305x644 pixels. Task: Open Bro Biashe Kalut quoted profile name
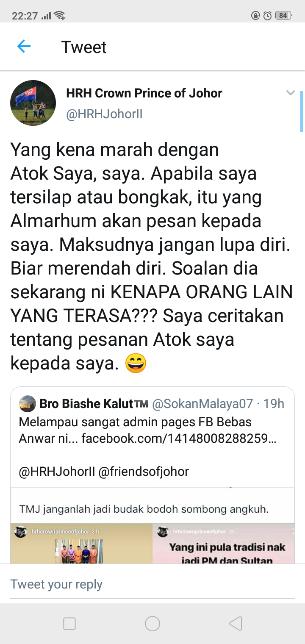94,403
